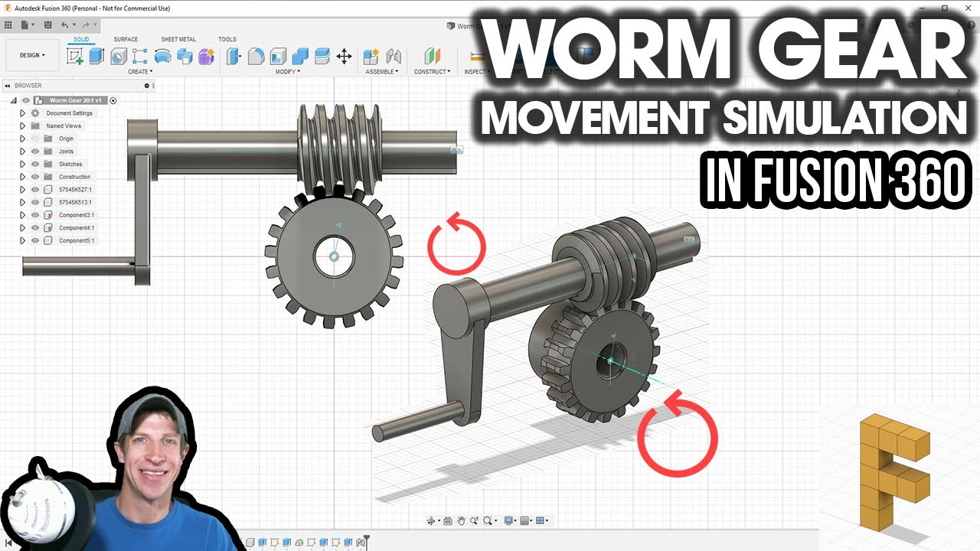
Task: Collapse the Worm Gear 20:1 v1 root node
Action: (13, 100)
